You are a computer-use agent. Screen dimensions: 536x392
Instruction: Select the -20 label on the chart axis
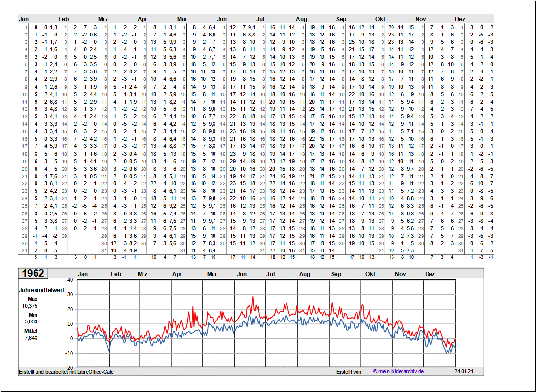coord(69,368)
